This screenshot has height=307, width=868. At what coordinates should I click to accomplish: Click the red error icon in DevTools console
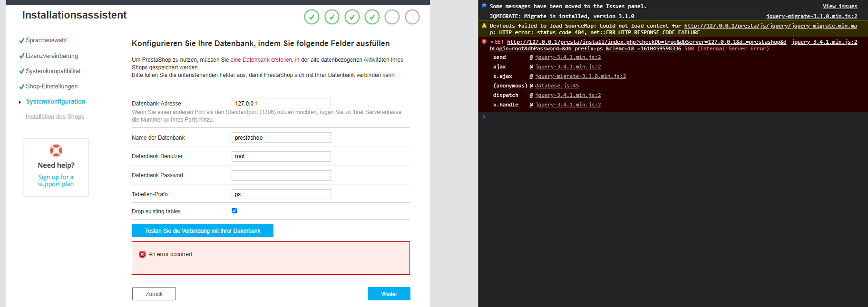click(484, 42)
